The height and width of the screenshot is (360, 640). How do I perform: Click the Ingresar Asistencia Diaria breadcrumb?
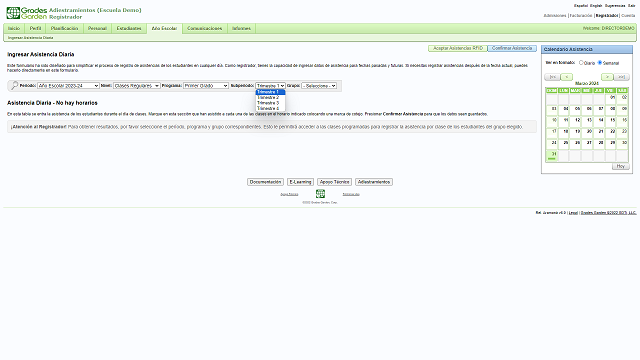(31, 38)
